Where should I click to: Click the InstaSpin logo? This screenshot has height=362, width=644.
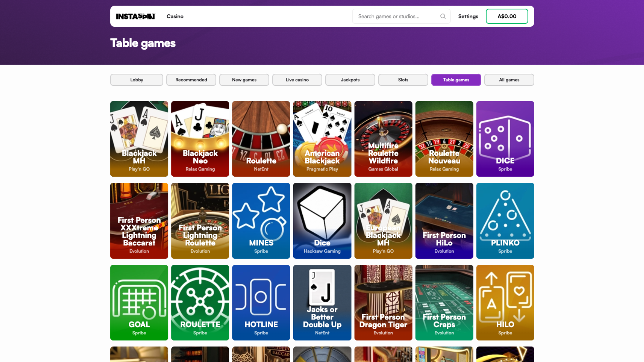136,16
